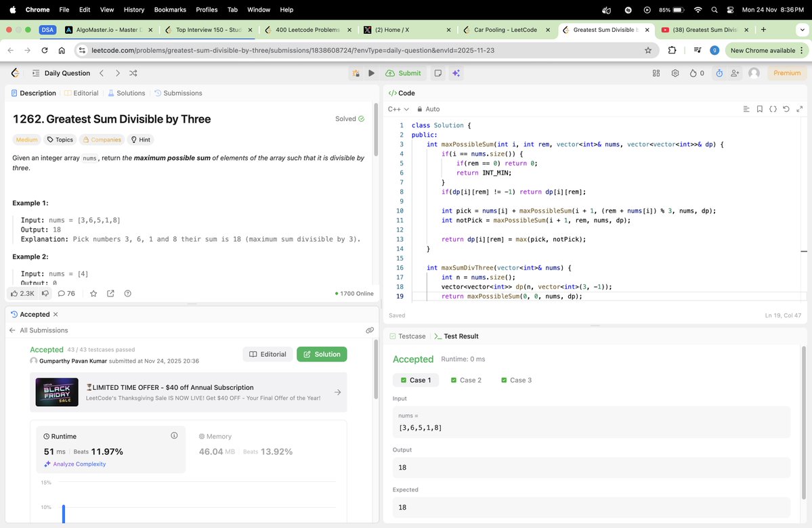This screenshot has height=528, width=812.
Task: Open the problem shuffle/random icon
Action: (x=133, y=73)
